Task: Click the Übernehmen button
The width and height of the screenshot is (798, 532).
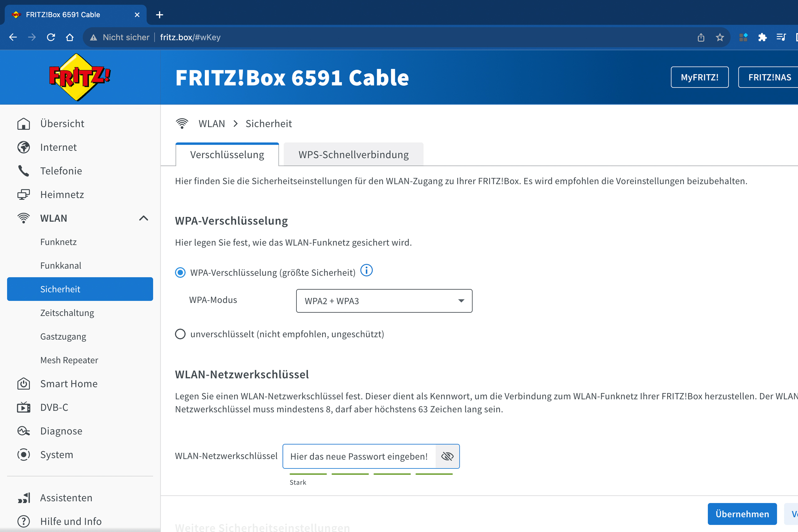Action: point(742,514)
